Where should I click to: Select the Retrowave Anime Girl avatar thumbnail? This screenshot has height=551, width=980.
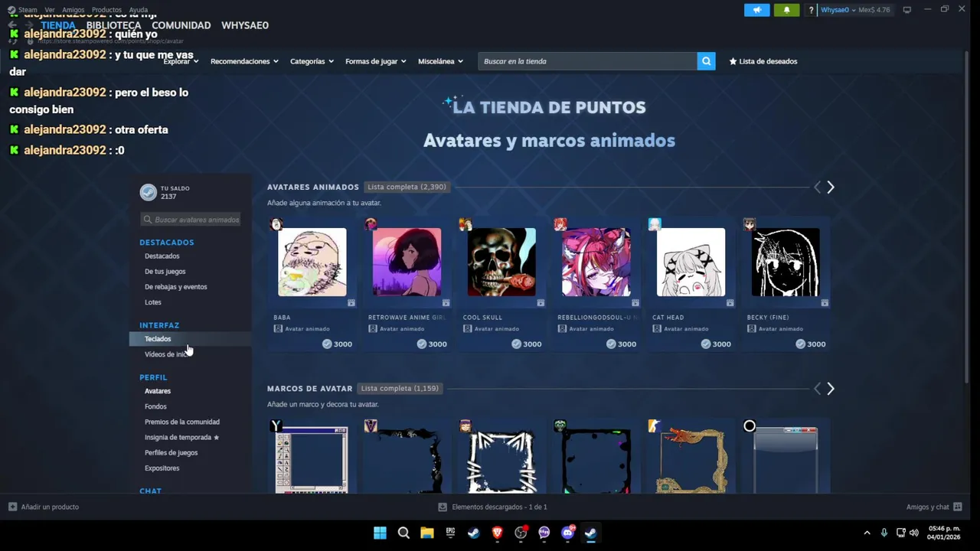(x=407, y=262)
